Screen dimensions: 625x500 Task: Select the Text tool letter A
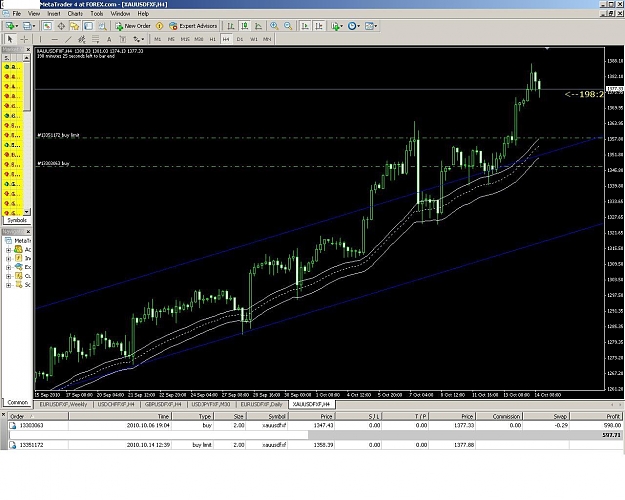pyautogui.click(x=109, y=39)
